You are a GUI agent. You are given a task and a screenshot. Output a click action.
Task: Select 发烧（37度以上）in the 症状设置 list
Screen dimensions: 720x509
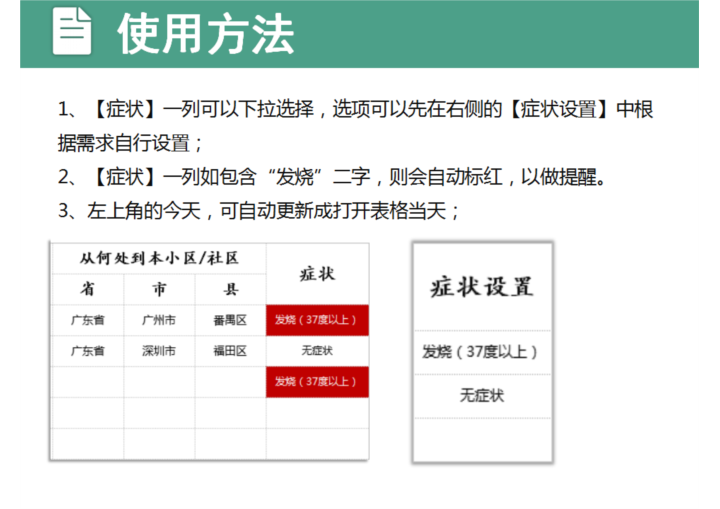[x=482, y=352]
